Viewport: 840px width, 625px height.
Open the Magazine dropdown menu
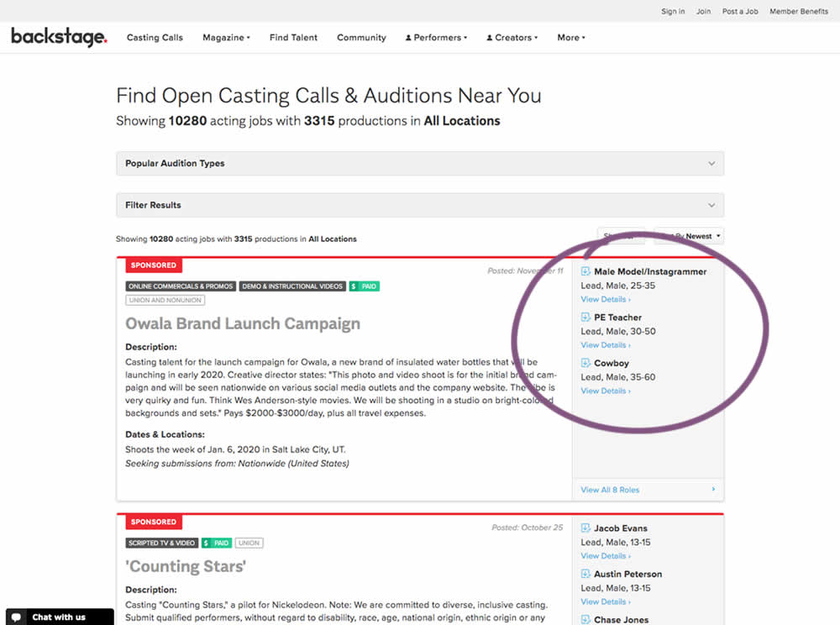click(226, 38)
